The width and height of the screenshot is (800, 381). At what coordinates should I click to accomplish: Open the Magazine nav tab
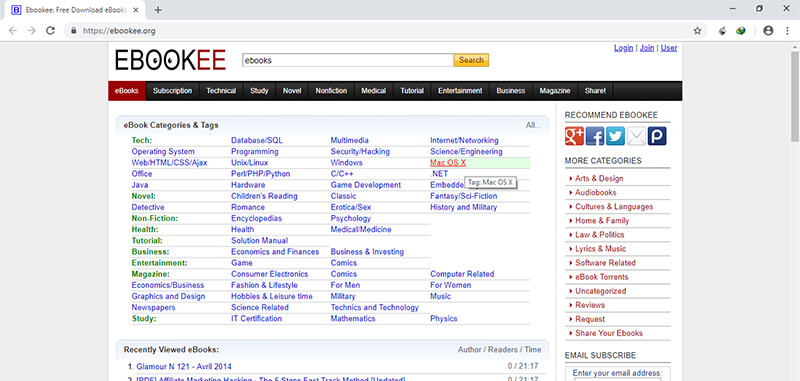pos(555,91)
